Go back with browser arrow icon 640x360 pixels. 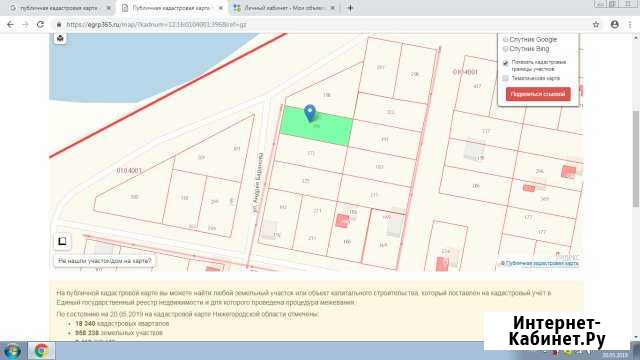tap(10, 24)
